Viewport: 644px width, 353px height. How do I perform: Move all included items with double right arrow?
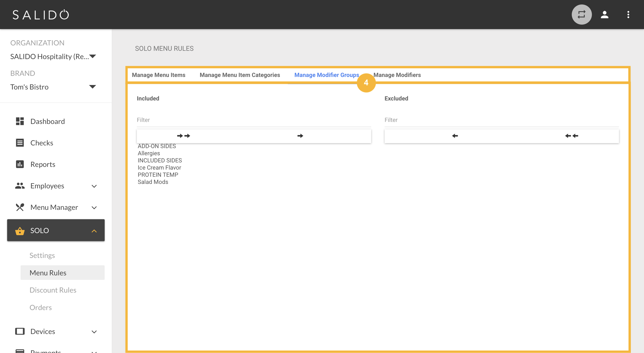click(184, 136)
